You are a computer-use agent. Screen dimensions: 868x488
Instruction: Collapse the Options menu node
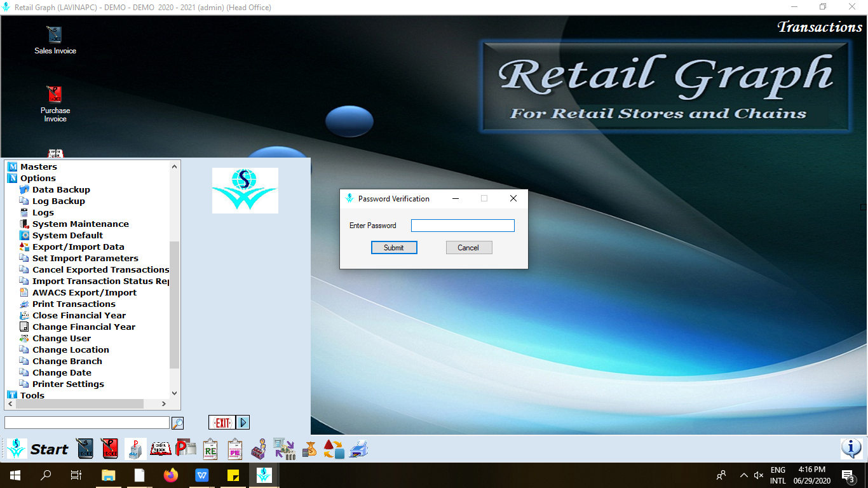coord(38,178)
